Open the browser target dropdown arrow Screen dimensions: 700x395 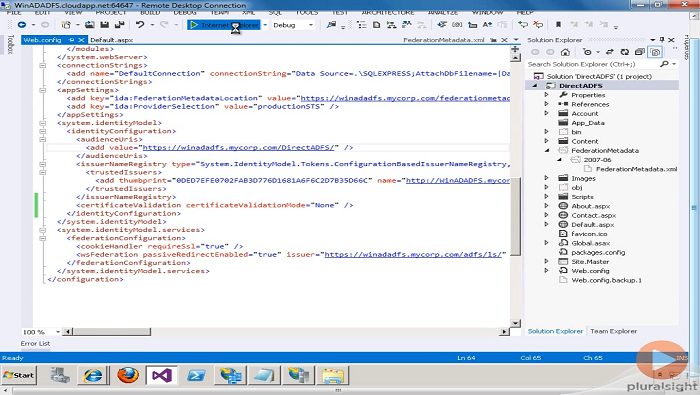(265, 25)
